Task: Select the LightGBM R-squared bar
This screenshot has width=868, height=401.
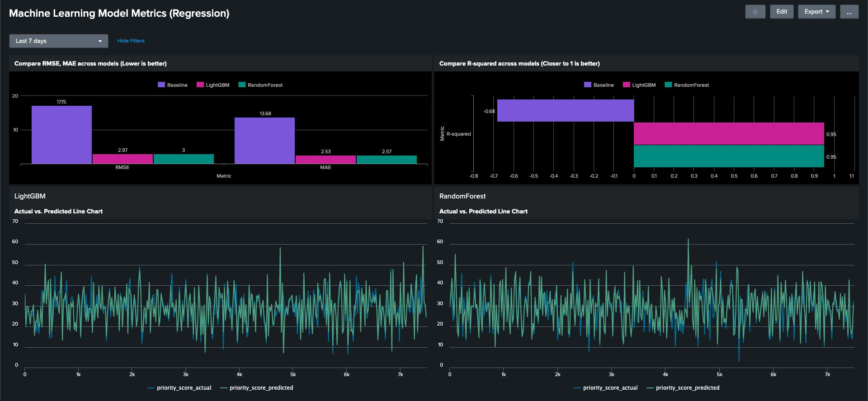Action: (x=728, y=134)
